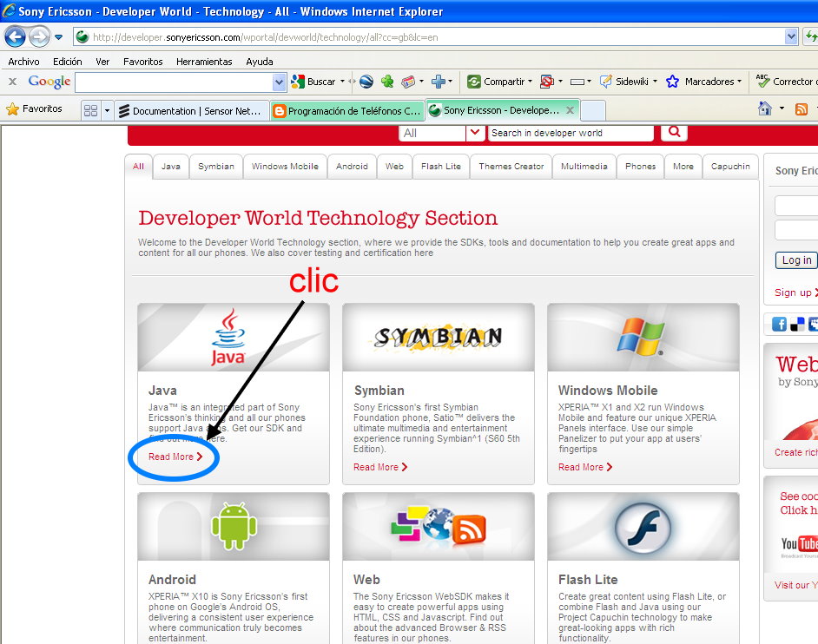This screenshot has width=818, height=644.
Task: Click Read More under Windows Mobile
Action: click(584, 467)
